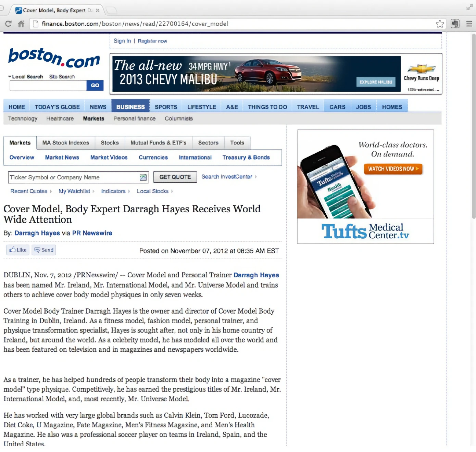Click the extension icon beside the bookmark star
Viewport: 476px width, 452px height.
(455, 24)
